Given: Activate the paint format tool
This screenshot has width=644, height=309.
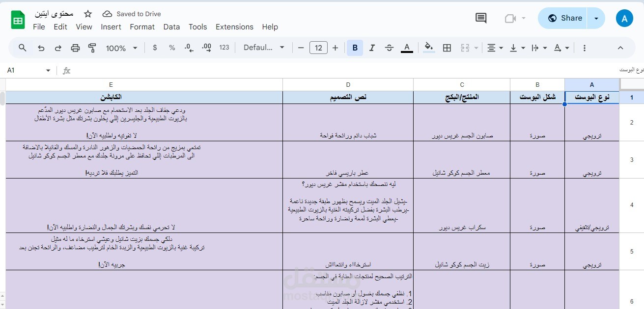Looking at the screenshot, I should [x=92, y=48].
